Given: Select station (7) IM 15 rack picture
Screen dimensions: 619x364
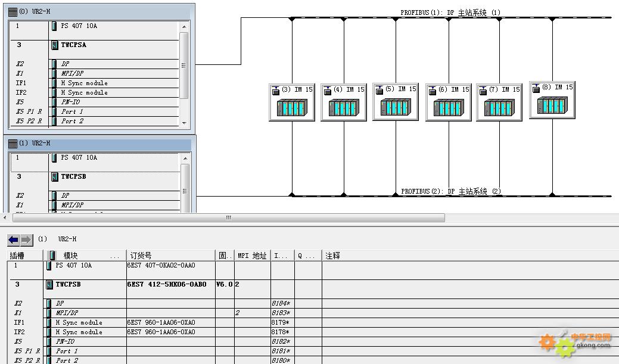Looking at the screenshot, I should coord(499,107).
